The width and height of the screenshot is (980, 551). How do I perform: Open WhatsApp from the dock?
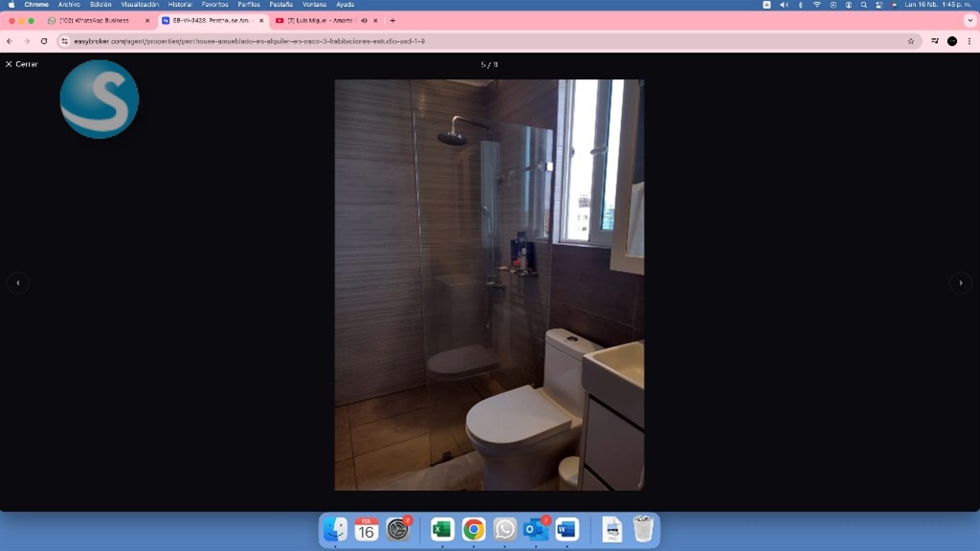pos(504,529)
